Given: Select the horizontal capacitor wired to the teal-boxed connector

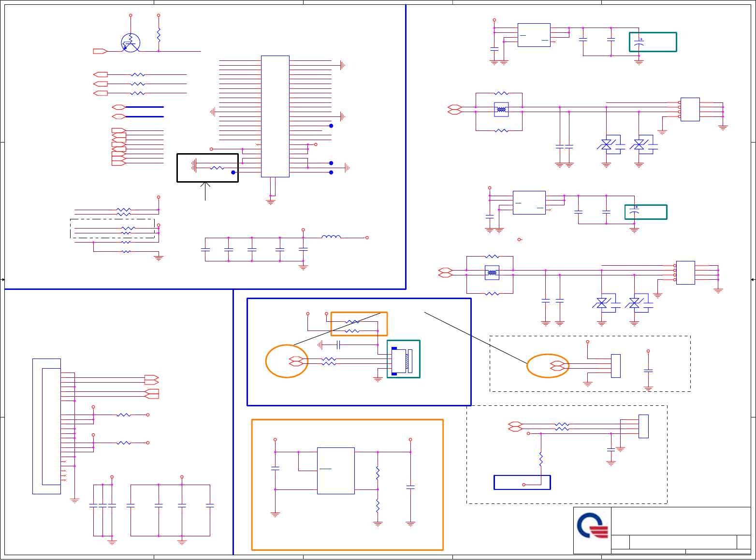Looking at the screenshot, I should tap(339, 345).
